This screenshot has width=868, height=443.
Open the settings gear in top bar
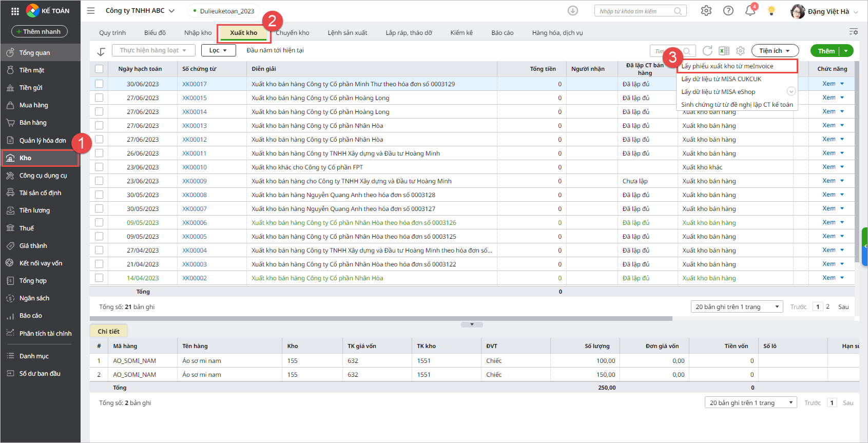[706, 11]
